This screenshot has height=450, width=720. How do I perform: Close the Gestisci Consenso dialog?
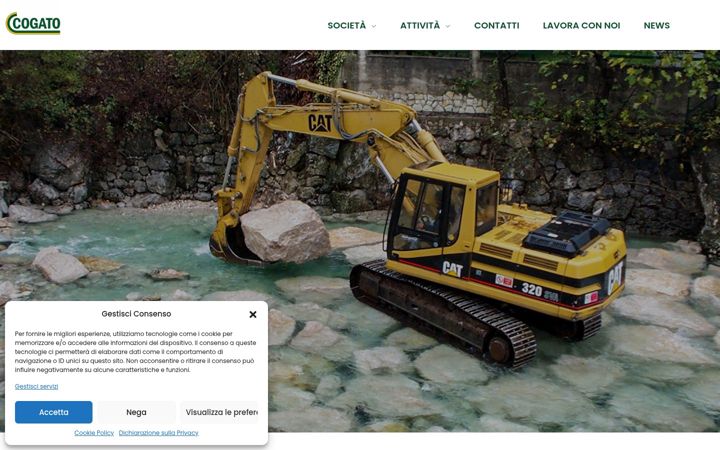[x=253, y=315]
